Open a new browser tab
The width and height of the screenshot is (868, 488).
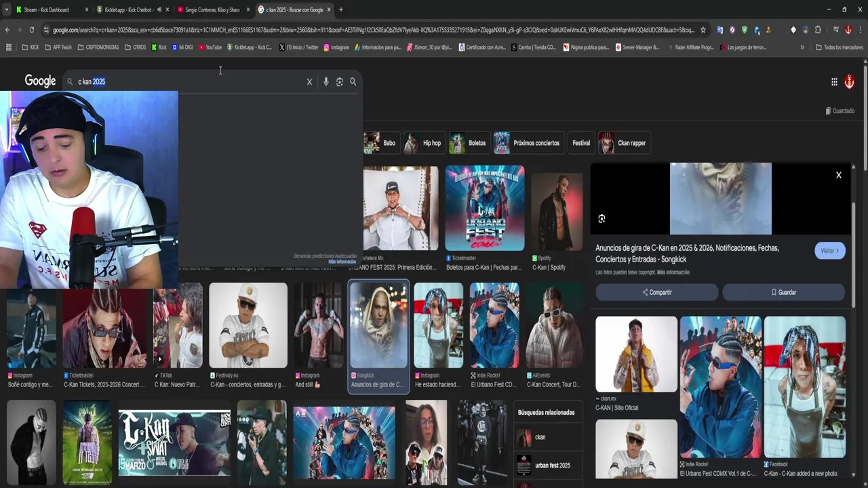340,9
